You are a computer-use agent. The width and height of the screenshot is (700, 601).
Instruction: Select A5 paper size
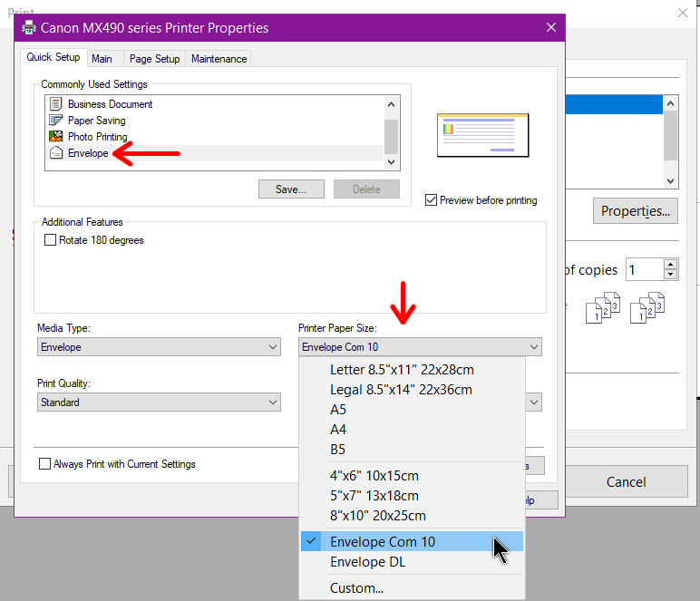(412, 410)
